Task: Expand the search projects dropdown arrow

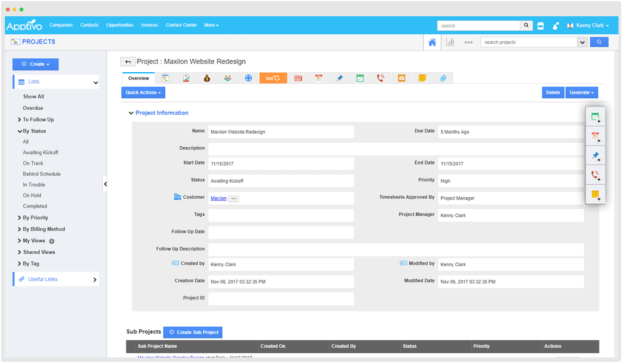Action: [582, 42]
